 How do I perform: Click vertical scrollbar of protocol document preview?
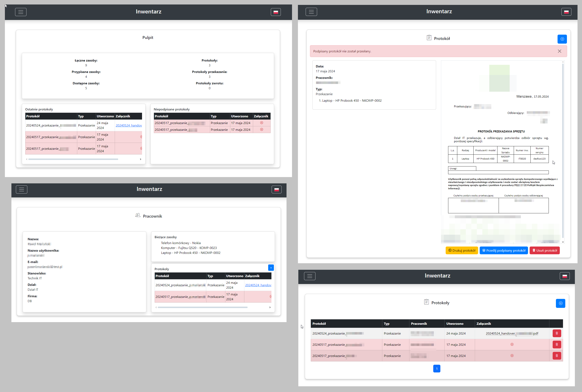[x=563, y=151]
